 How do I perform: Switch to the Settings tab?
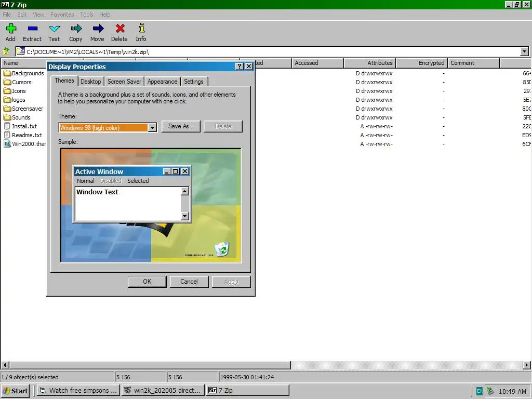193,82
